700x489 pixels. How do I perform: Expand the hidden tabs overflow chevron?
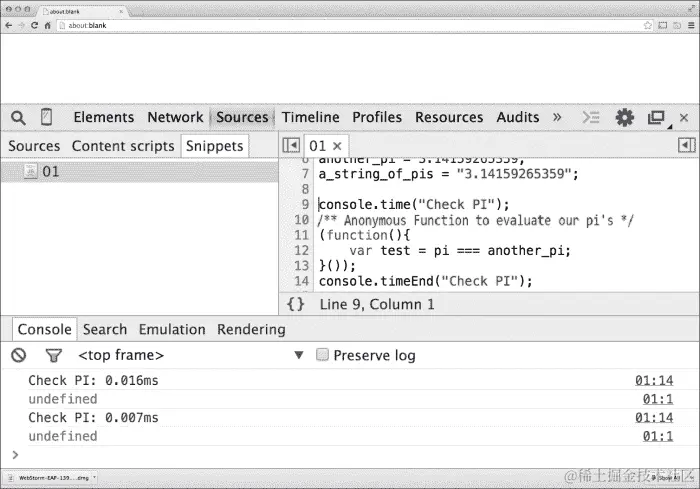click(x=557, y=117)
